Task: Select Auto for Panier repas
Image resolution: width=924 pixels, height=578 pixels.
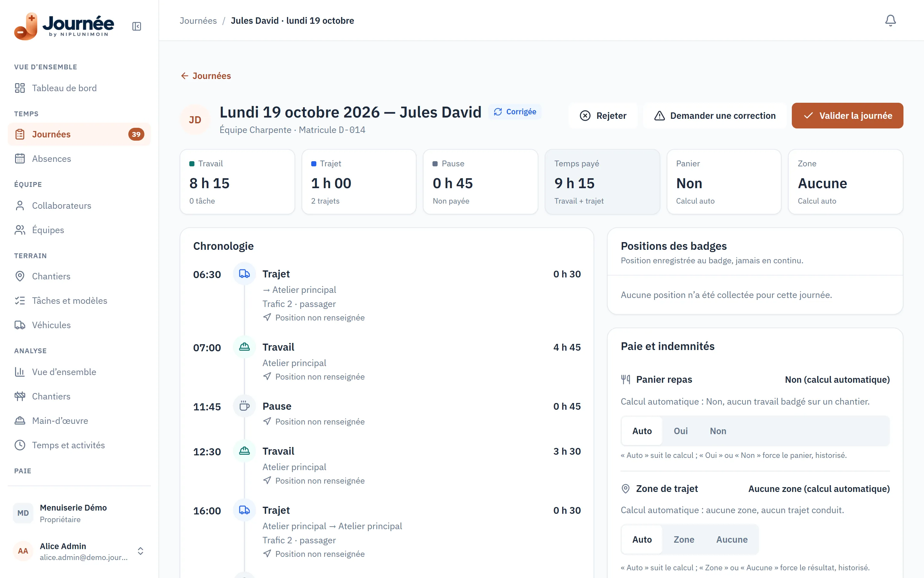Action: (642, 431)
